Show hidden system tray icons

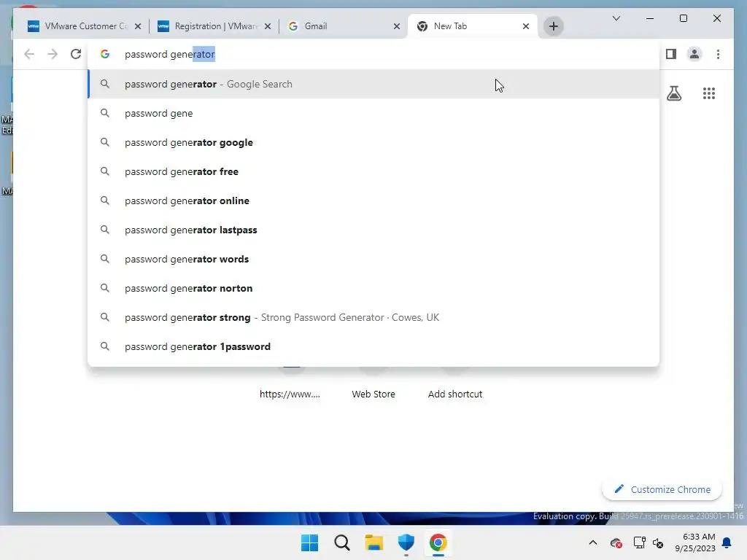point(592,542)
